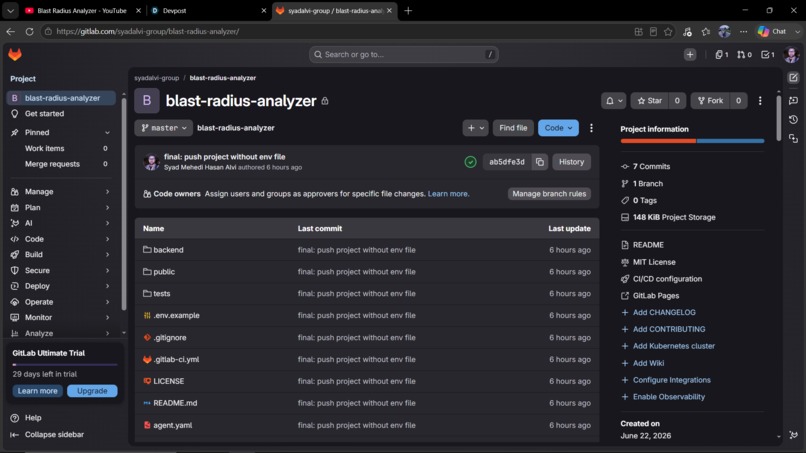Open Work items in sidebar

(x=61, y=148)
